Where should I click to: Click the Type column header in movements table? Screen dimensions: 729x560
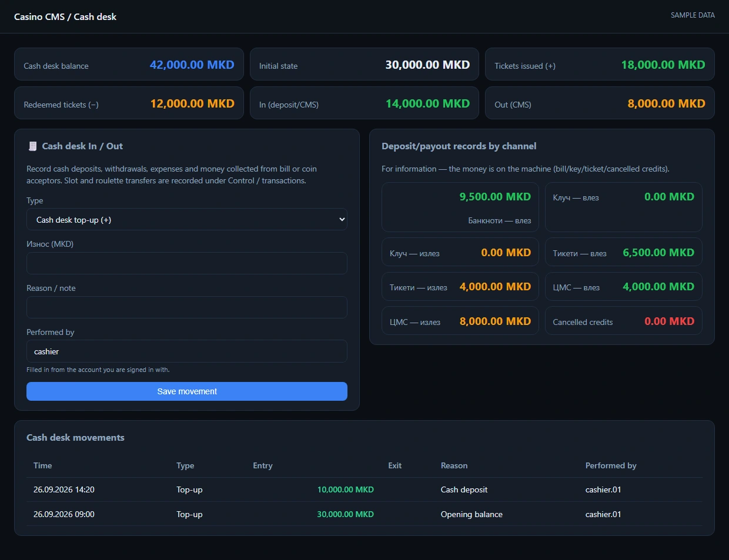[x=185, y=465]
